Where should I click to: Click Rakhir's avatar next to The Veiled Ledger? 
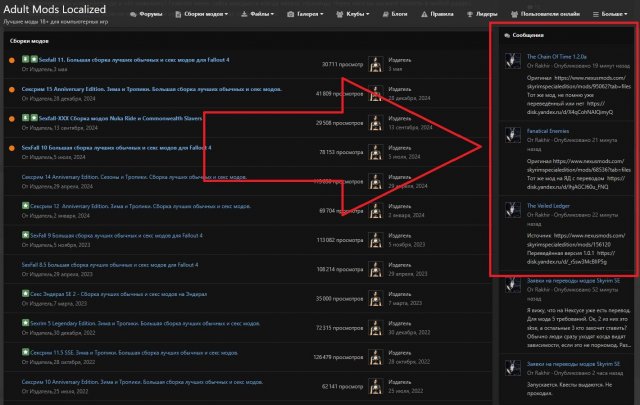pos(512,214)
